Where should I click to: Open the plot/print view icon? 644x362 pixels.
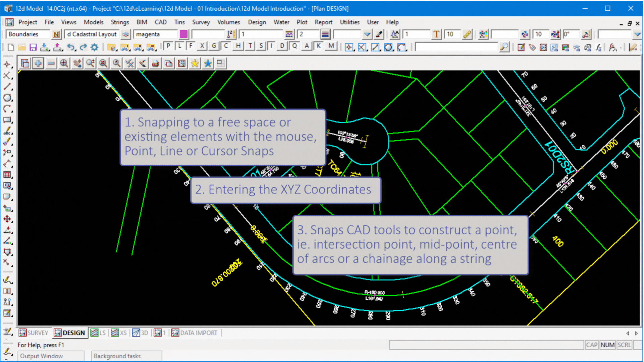click(x=155, y=63)
